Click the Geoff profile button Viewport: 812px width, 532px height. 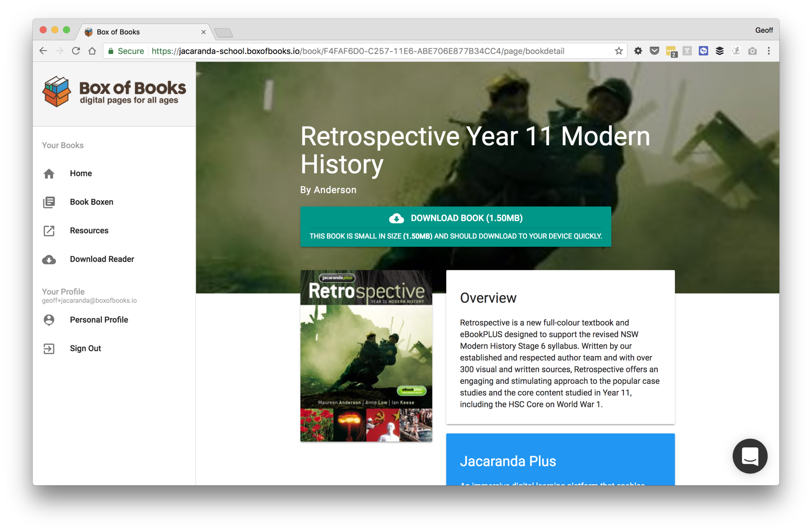pyautogui.click(x=763, y=30)
